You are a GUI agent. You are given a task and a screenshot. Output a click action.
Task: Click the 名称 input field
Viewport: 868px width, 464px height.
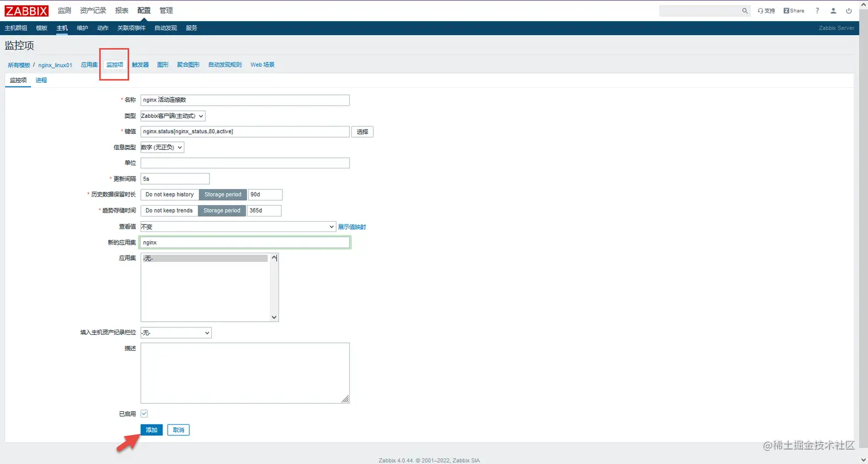245,100
